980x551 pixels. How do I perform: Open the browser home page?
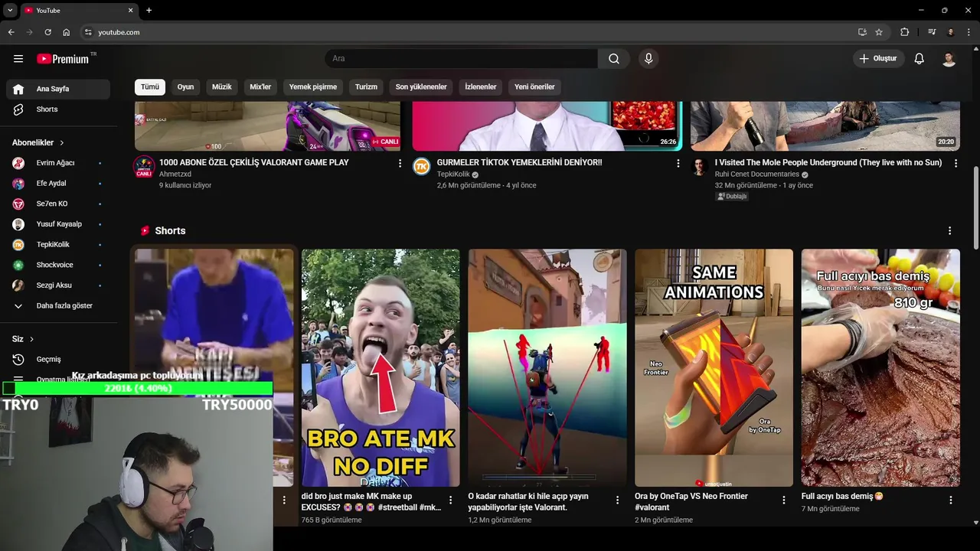tap(67, 32)
